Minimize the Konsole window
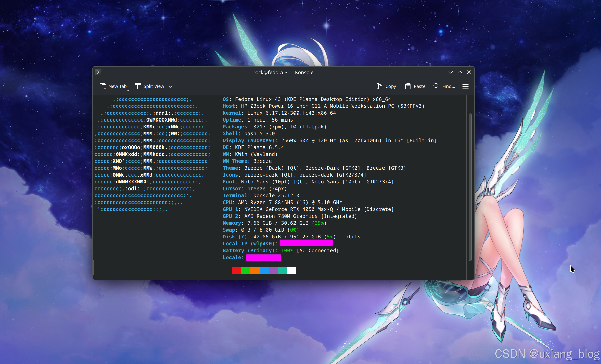Viewport: 601px width, 364px height. coord(451,72)
